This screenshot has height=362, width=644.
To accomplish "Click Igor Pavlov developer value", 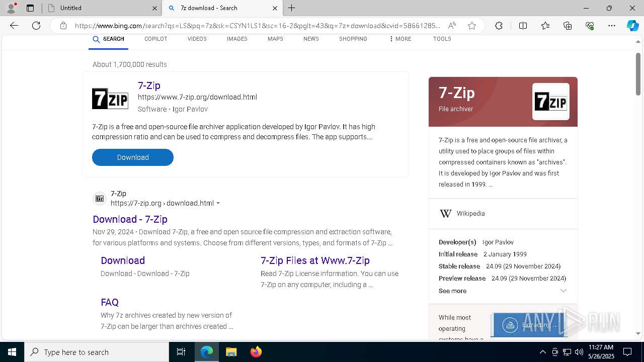I will point(498,242).
